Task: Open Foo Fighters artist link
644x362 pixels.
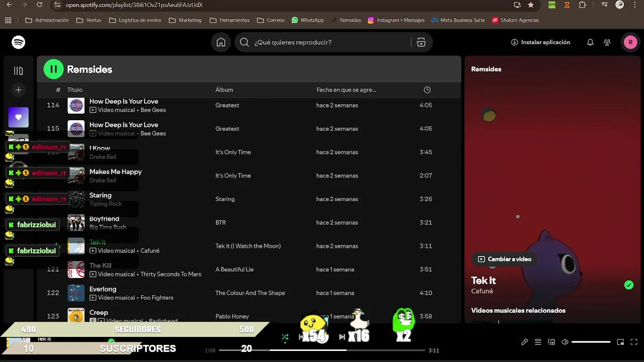Action: 157,298
